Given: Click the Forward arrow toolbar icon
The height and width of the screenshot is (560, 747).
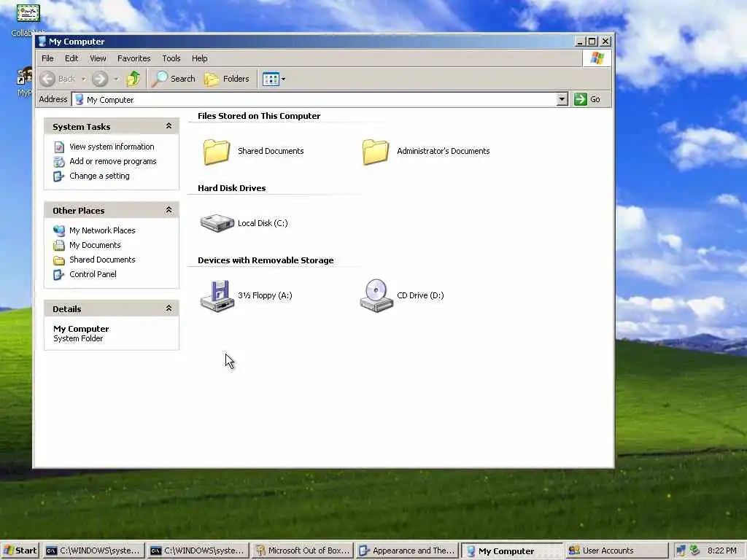Looking at the screenshot, I should tap(100, 79).
